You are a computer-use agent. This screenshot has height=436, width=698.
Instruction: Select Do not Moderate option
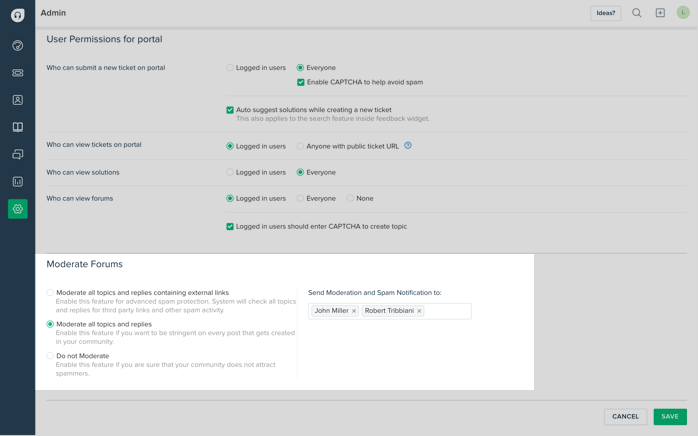click(50, 356)
